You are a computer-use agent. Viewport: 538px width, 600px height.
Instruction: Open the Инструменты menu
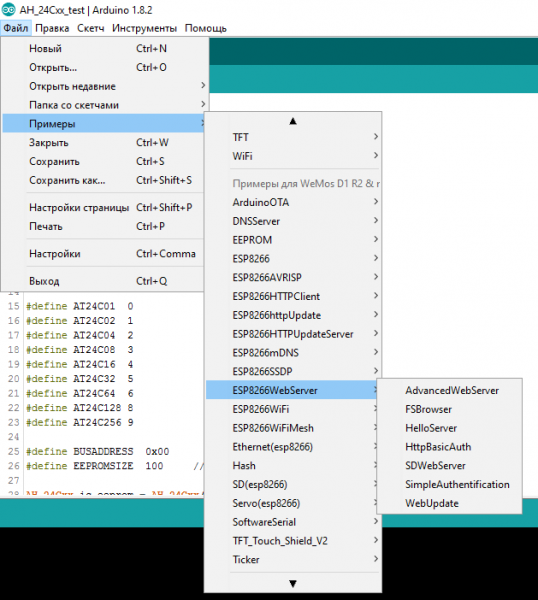click(144, 28)
